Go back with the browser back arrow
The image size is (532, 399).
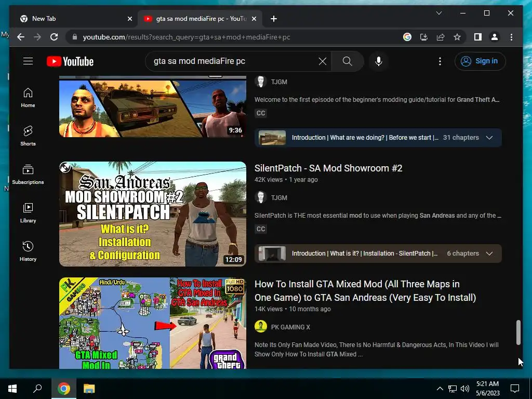point(21,37)
